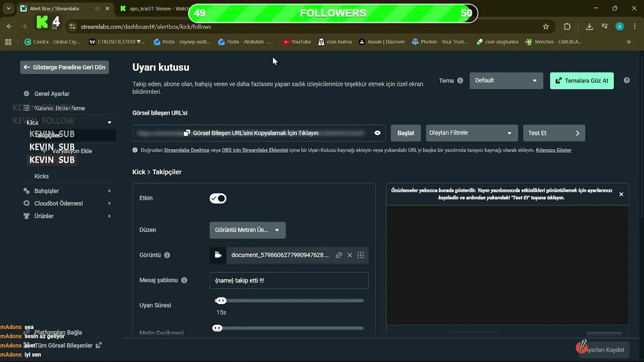Click the Başlat button
Screen dimensions: 644x362
(406, 133)
